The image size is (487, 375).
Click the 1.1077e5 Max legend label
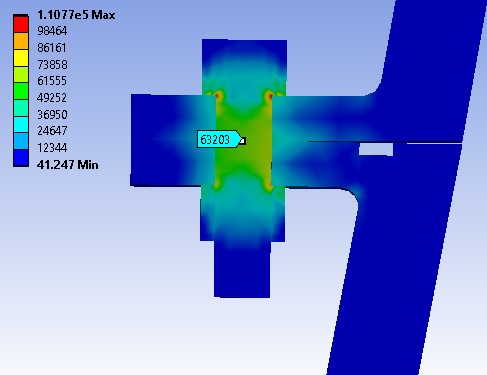[x=76, y=15]
